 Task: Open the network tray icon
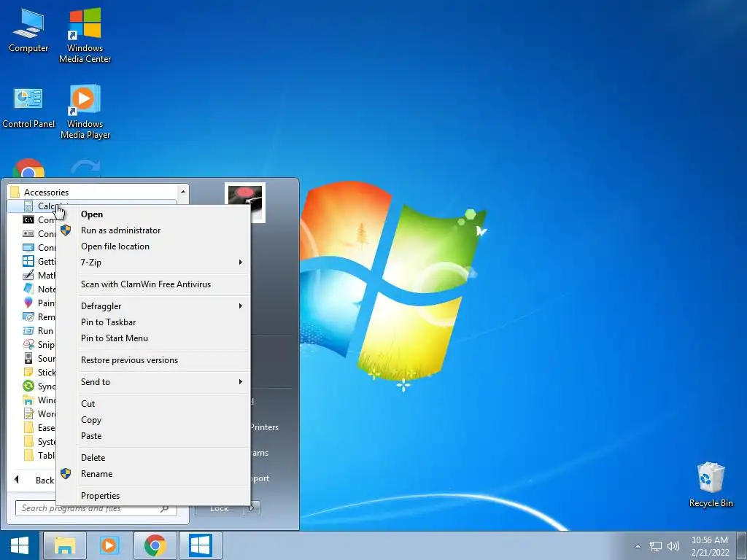click(x=656, y=546)
